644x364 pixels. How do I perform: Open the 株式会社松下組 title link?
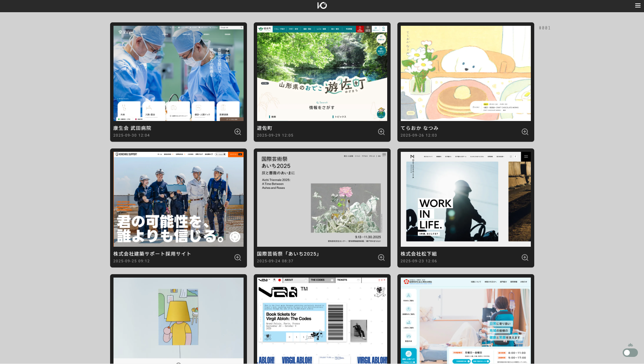pyautogui.click(x=419, y=254)
